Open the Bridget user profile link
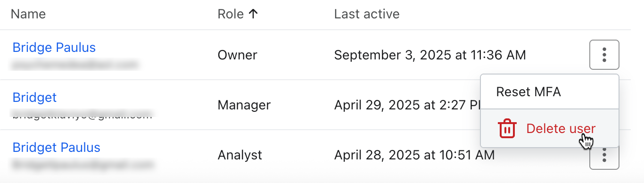The image size is (644, 183). (34, 98)
